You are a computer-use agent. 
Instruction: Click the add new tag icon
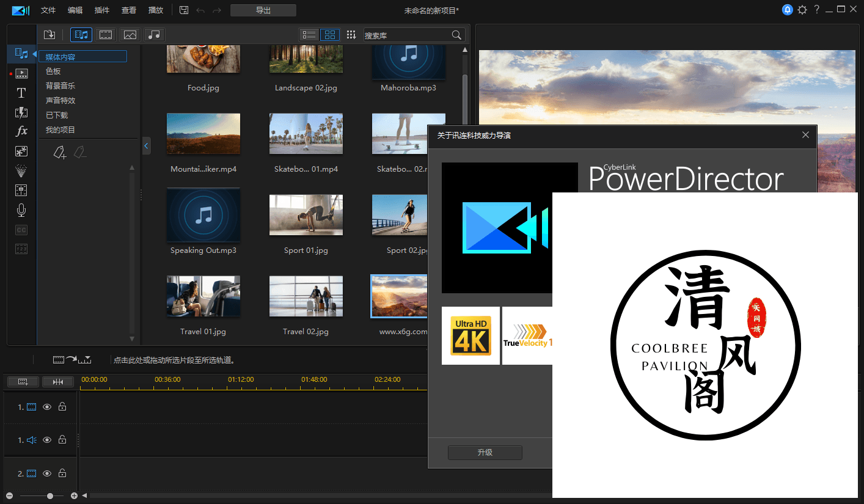pyautogui.click(x=59, y=152)
